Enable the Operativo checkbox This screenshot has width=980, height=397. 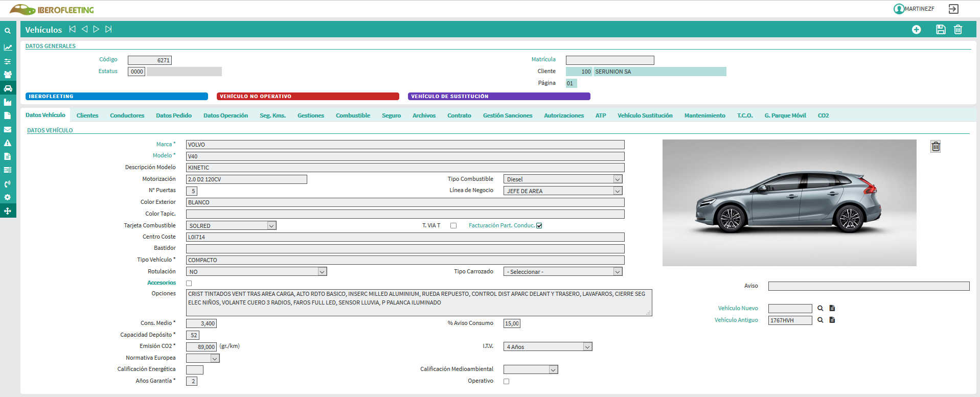[x=506, y=381]
